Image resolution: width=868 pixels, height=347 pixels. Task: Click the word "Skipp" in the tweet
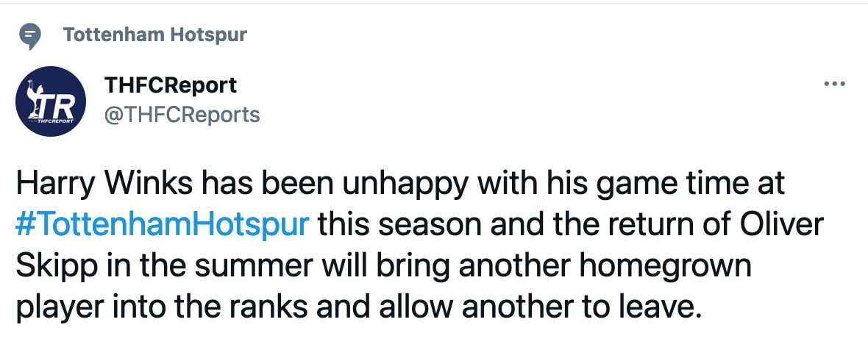pos(49,263)
